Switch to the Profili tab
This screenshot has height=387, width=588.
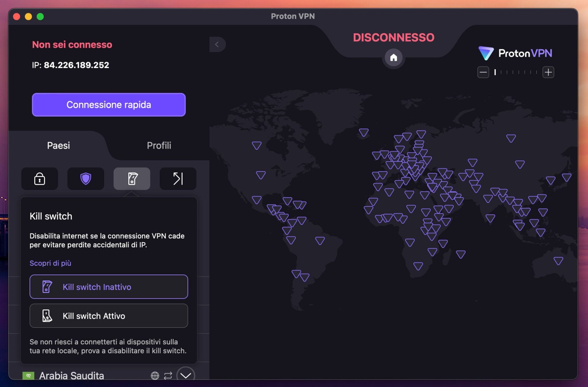[159, 146]
